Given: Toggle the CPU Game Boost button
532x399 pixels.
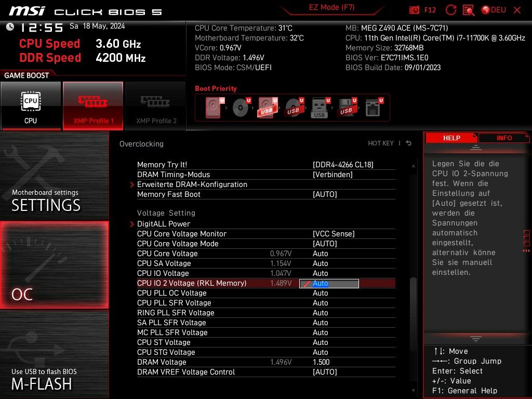Looking at the screenshot, I should point(31,106).
